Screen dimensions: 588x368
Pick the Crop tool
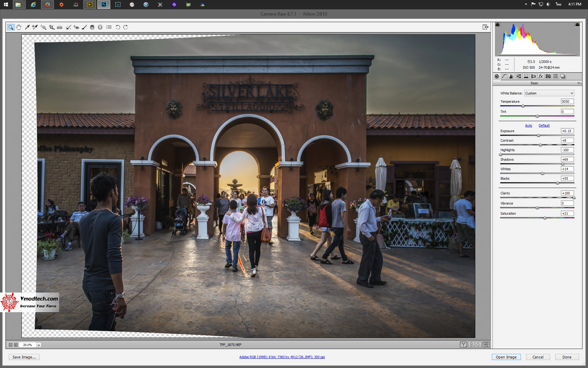click(51, 27)
